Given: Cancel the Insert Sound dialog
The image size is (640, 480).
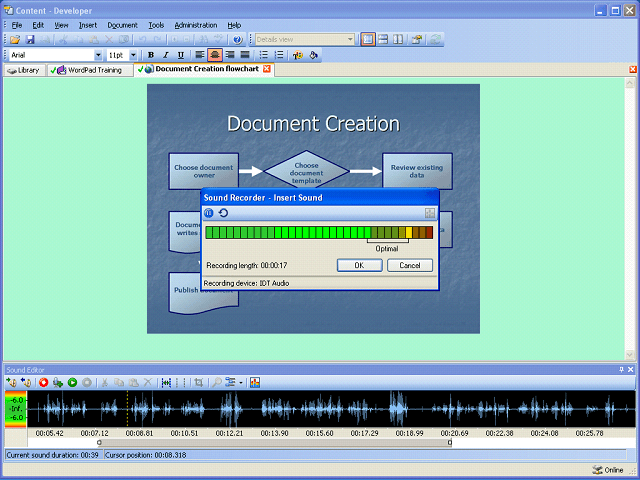Looking at the screenshot, I should point(410,265).
